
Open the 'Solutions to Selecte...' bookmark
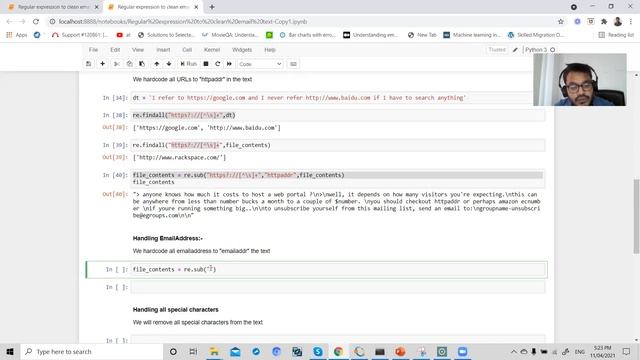[167, 35]
